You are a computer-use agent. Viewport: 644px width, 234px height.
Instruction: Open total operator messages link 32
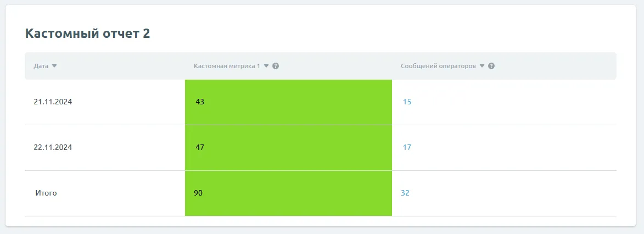coord(405,193)
